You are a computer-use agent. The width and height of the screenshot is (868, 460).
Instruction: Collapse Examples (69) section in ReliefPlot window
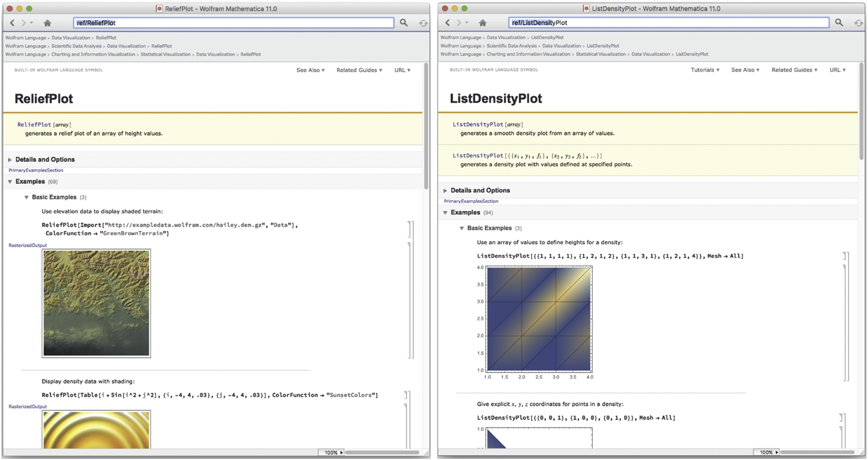point(10,182)
